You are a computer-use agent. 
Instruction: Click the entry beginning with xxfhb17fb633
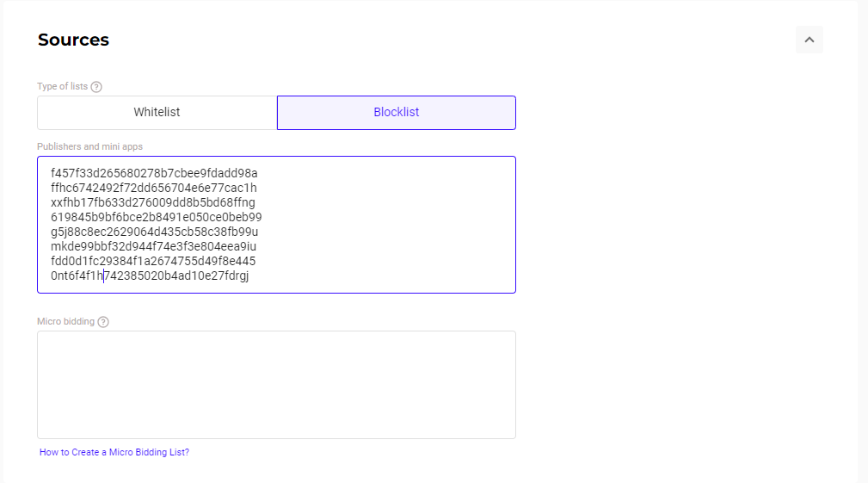click(153, 202)
